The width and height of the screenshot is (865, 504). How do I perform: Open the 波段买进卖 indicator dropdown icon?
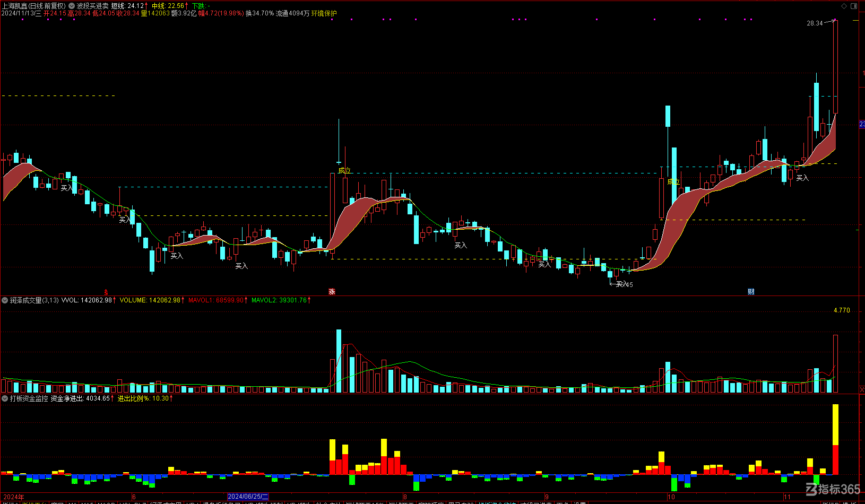point(72,6)
